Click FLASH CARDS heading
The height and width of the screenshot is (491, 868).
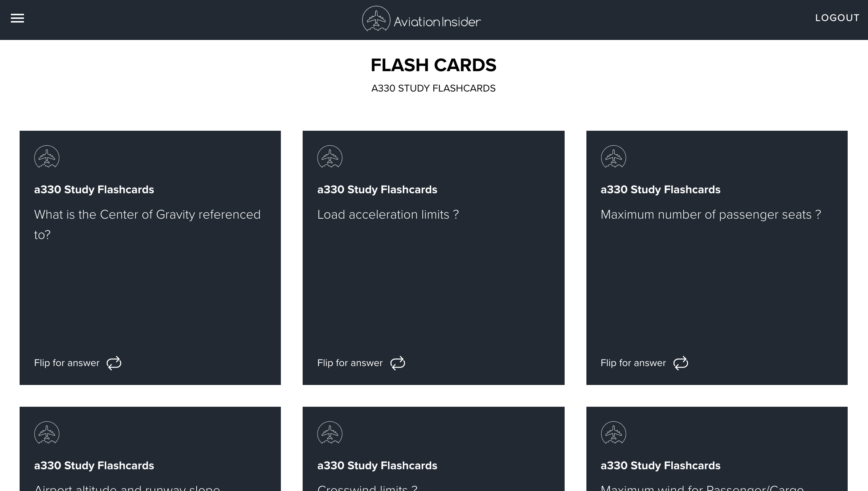click(434, 65)
